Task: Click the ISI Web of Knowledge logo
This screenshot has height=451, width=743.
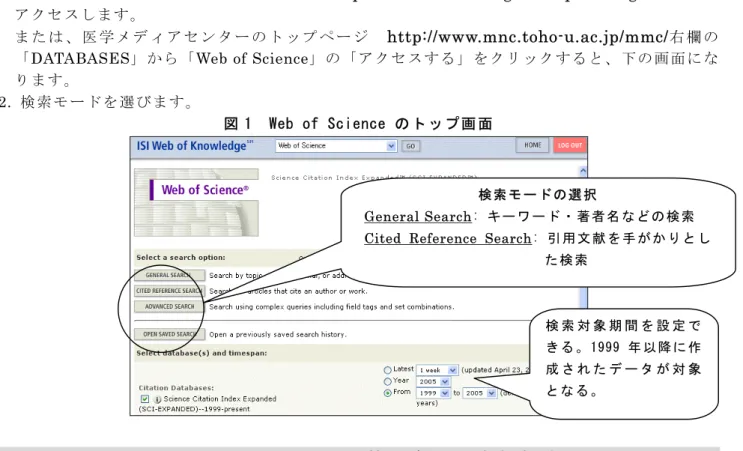Action: point(194,145)
